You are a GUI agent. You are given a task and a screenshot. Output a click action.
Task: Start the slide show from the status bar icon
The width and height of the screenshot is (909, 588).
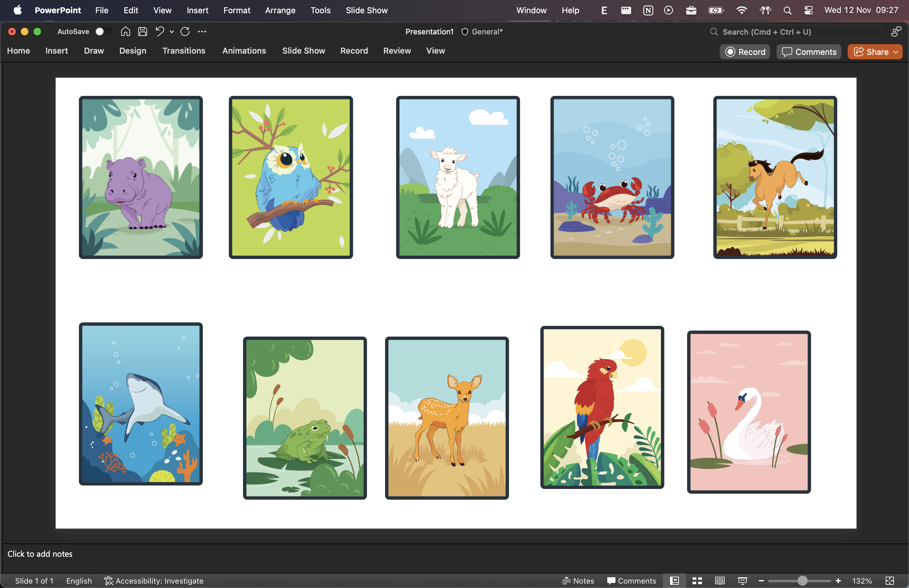point(742,581)
